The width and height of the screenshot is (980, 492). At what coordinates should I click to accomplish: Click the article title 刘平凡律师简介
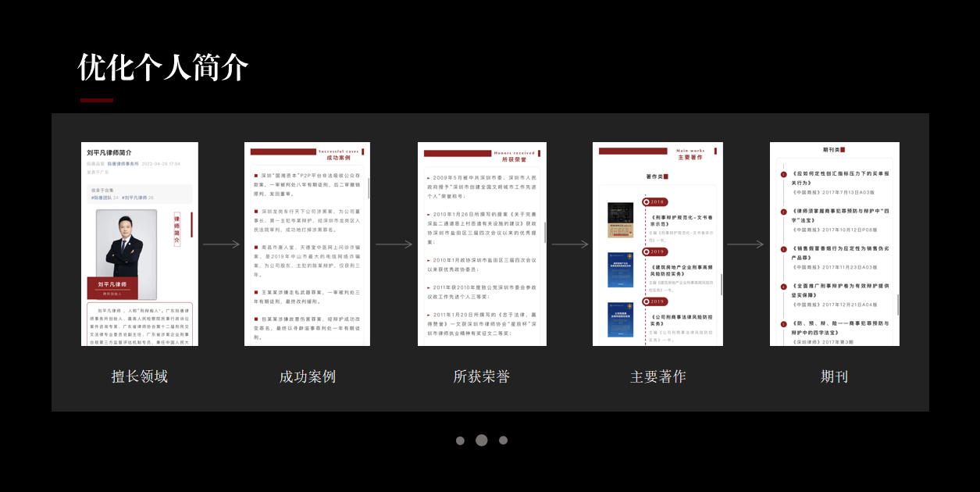point(109,152)
